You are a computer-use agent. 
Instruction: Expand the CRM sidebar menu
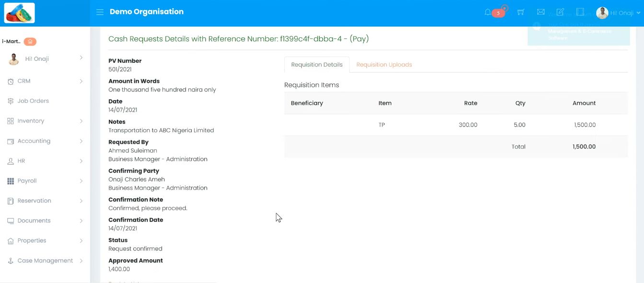tap(24, 81)
